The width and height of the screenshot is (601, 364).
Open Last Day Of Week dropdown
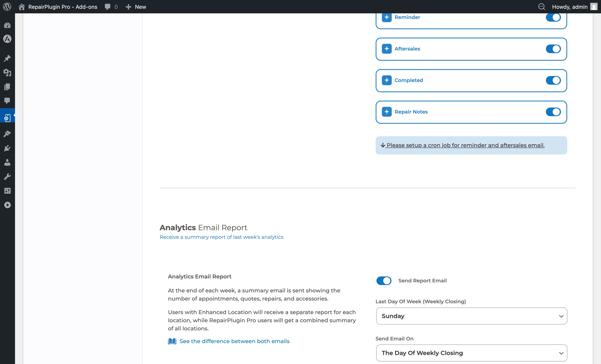(471, 316)
